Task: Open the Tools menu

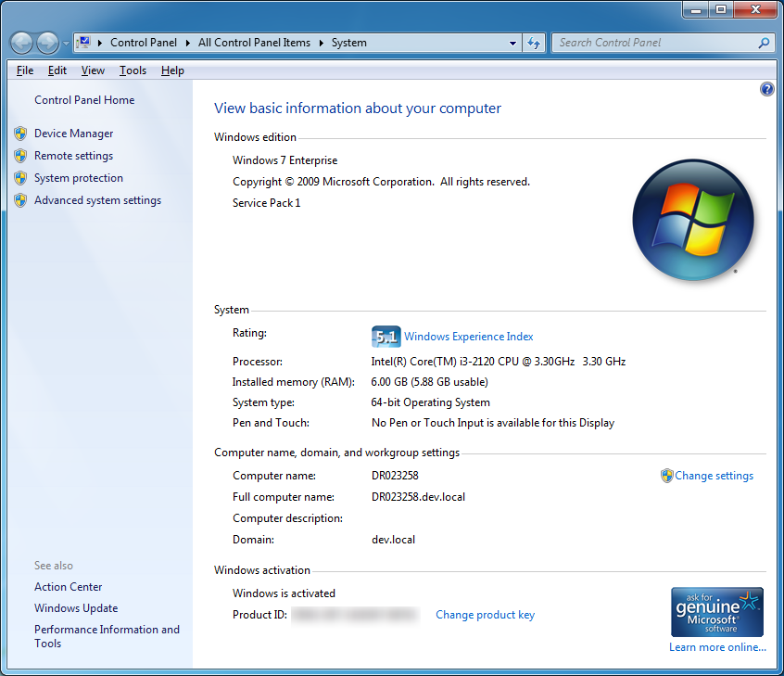Action: click(x=133, y=70)
